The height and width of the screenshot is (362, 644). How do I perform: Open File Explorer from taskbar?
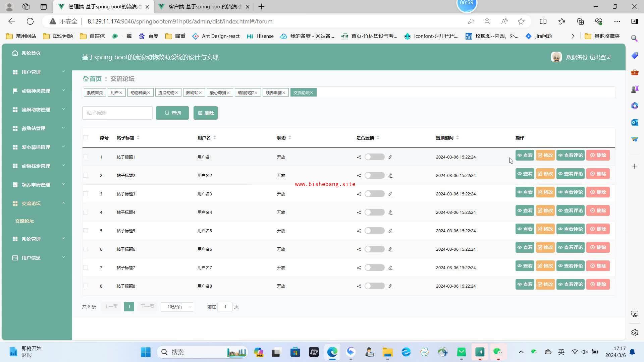(387, 352)
